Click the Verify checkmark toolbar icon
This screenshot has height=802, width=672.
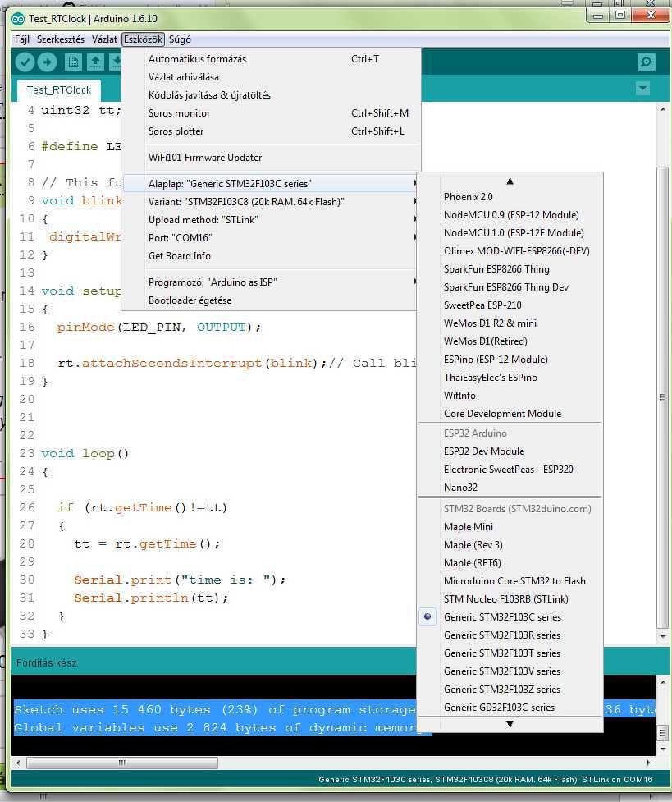(25, 62)
